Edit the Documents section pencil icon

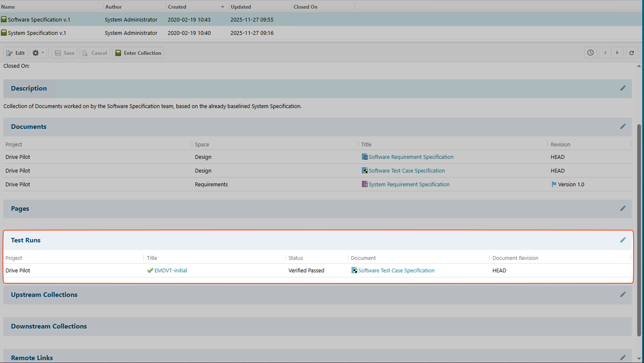pyautogui.click(x=623, y=127)
